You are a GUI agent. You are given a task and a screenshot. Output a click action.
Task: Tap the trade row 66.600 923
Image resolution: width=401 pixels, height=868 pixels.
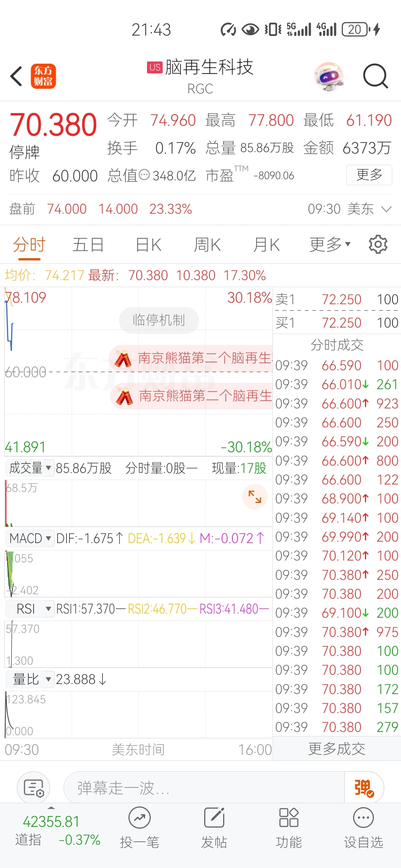point(337,404)
